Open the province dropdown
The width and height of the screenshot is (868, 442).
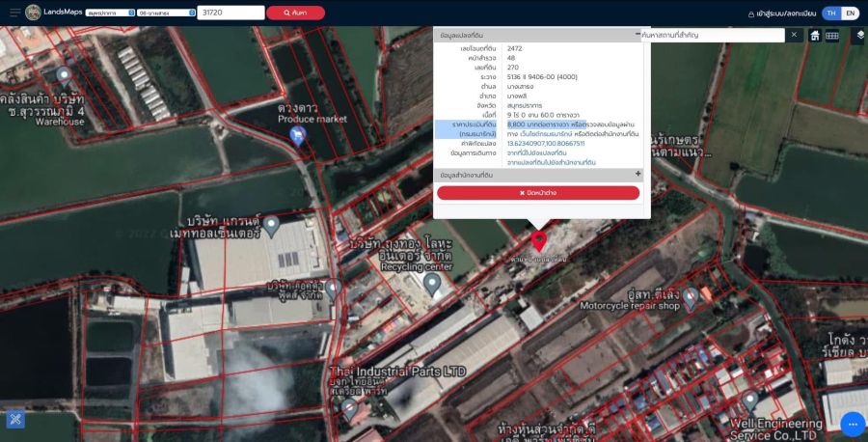pyautogui.click(x=109, y=14)
